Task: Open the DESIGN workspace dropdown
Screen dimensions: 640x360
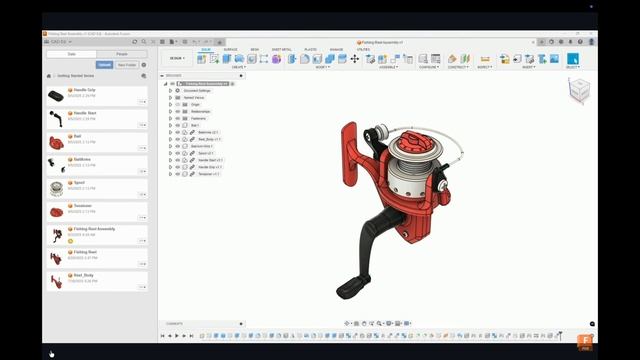Action: point(177,58)
